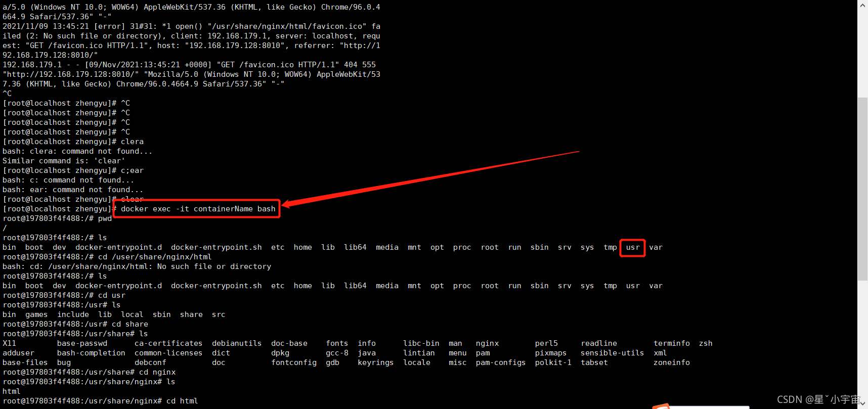This screenshot has width=868, height=409.
Task: Click the 'perl5' directory name
Action: [546, 343]
